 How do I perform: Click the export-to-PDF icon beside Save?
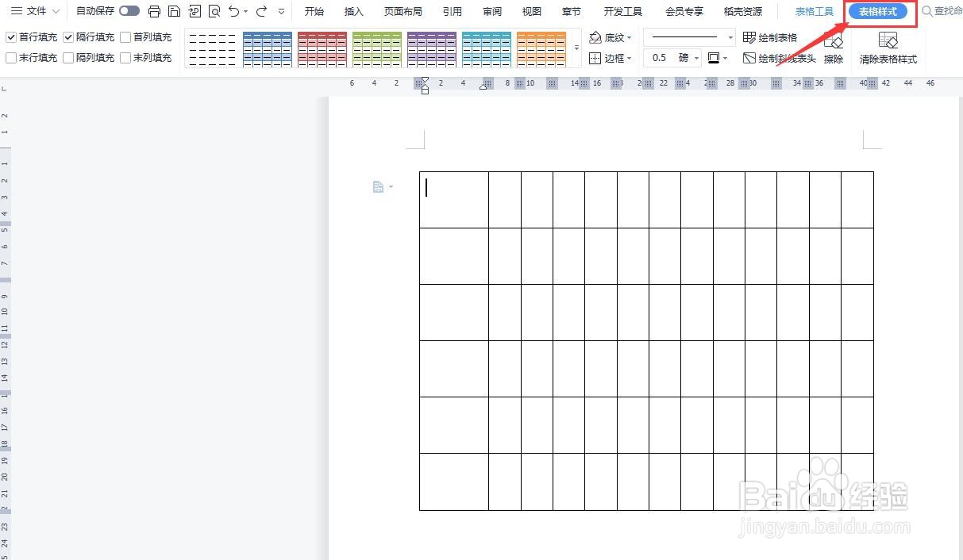195,11
